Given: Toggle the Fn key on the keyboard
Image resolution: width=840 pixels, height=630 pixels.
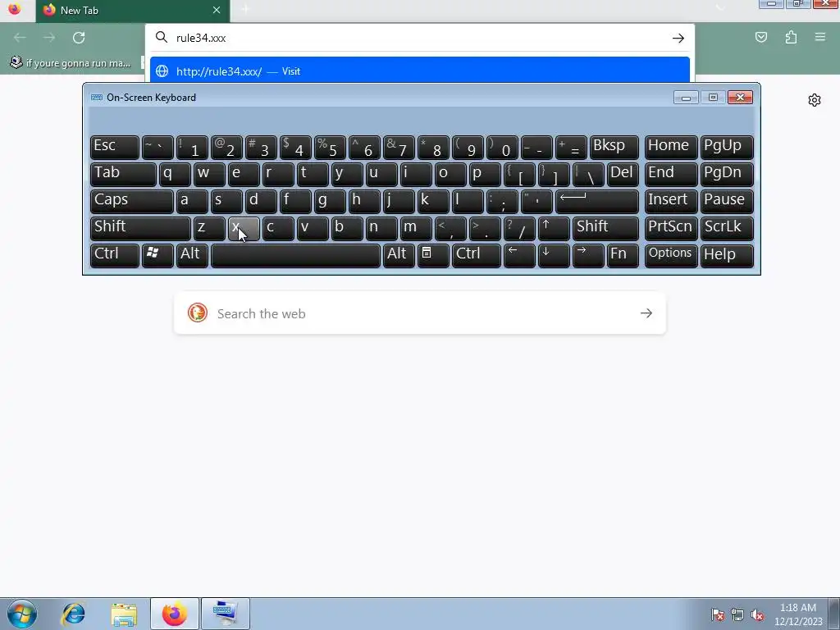Looking at the screenshot, I should [623, 255].
